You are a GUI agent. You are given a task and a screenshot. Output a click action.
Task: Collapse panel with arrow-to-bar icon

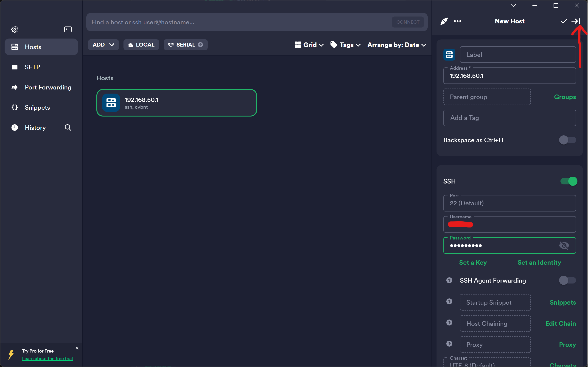tap(575, 21)
